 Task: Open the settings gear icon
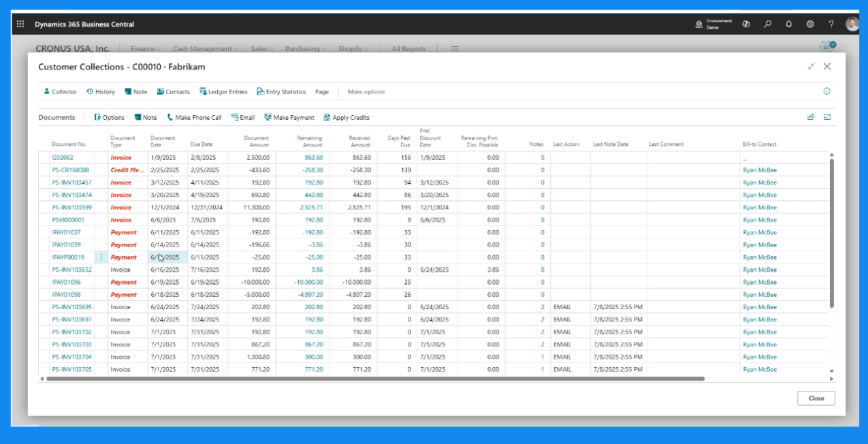click(810, 25)
